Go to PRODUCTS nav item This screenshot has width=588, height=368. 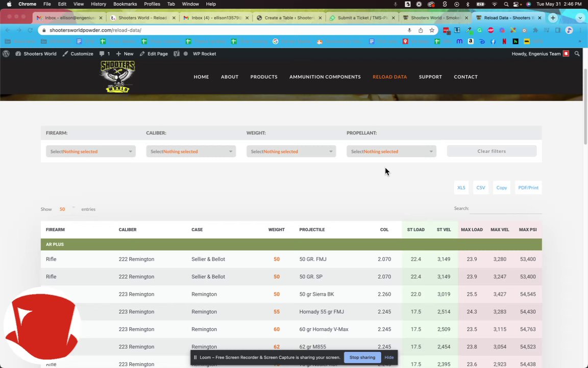263,77
